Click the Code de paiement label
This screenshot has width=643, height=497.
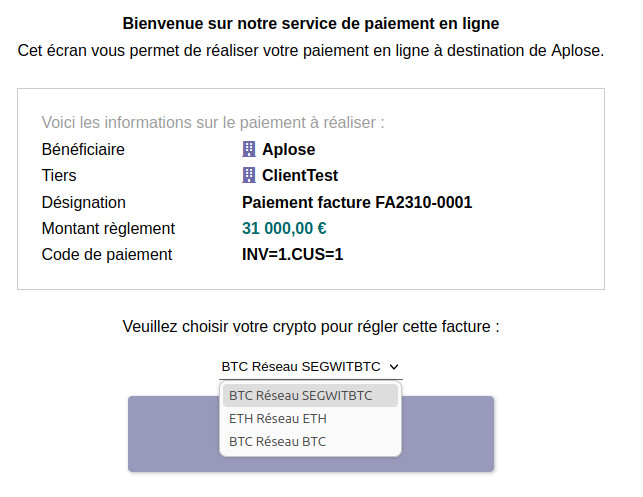pyautogui.click(x=107, y=255)
